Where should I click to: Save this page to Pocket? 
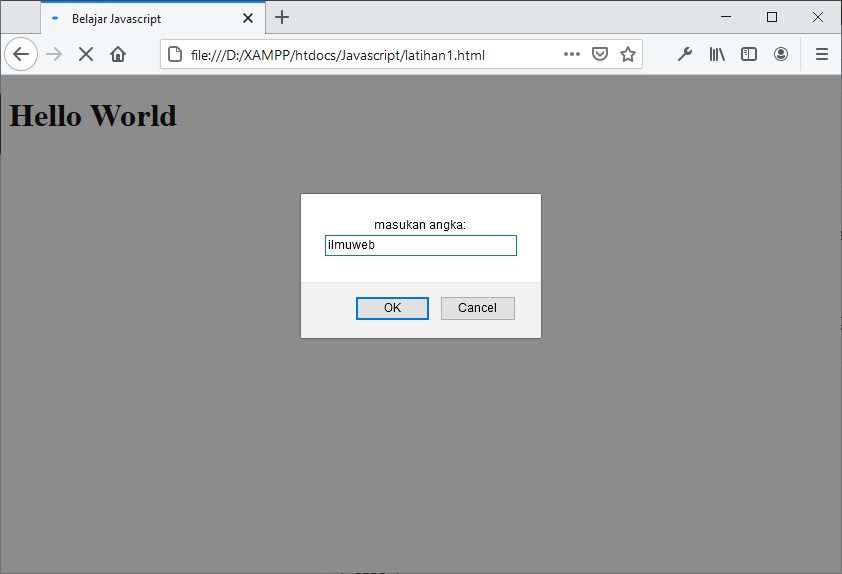pyautogui.click(x=600, y=54)
